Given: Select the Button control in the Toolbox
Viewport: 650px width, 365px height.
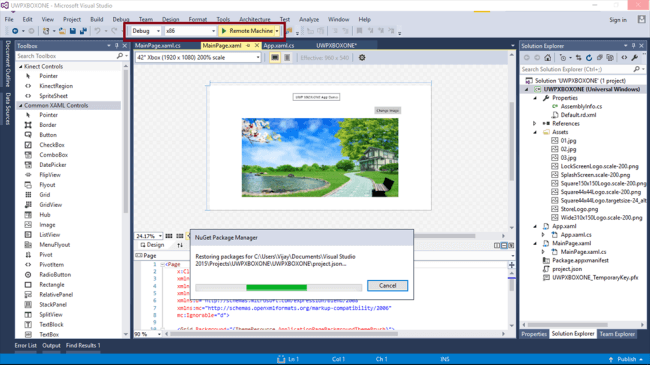Looking at the screenshot, I should click(48, 135).
